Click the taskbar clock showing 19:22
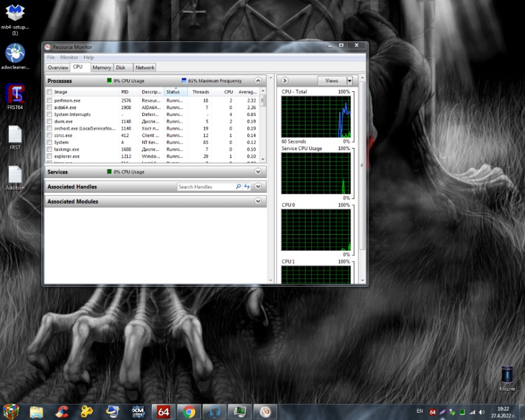The image size is (525, 420). [503, 412]
